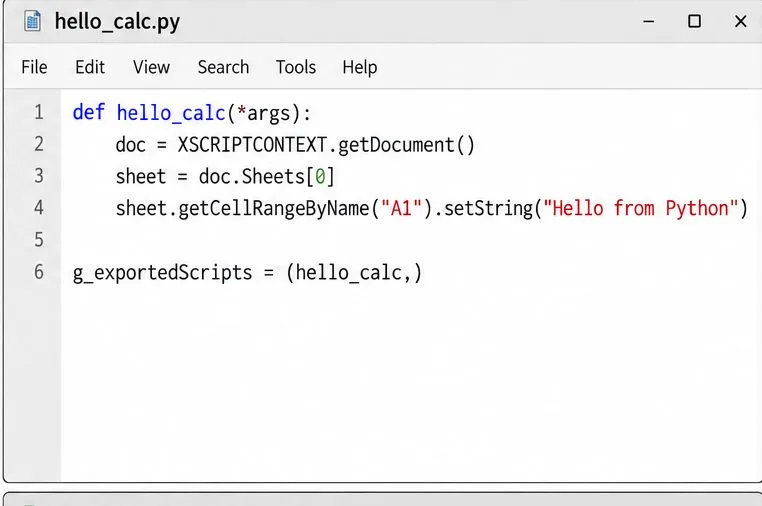The height and width of the screenshot is (506, 762).
Task: Click the hello_calc.py title text
Action: [x=117, y=22]
